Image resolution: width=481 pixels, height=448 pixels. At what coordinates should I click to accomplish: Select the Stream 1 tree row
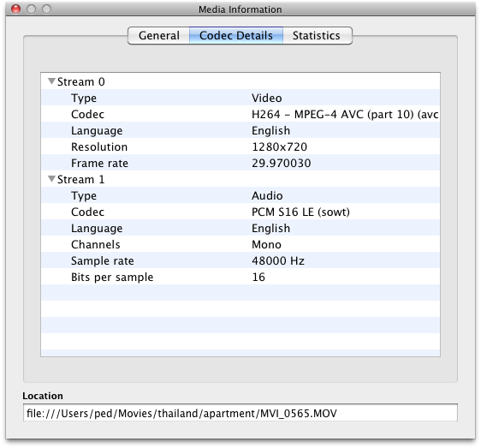click(240, 179)
